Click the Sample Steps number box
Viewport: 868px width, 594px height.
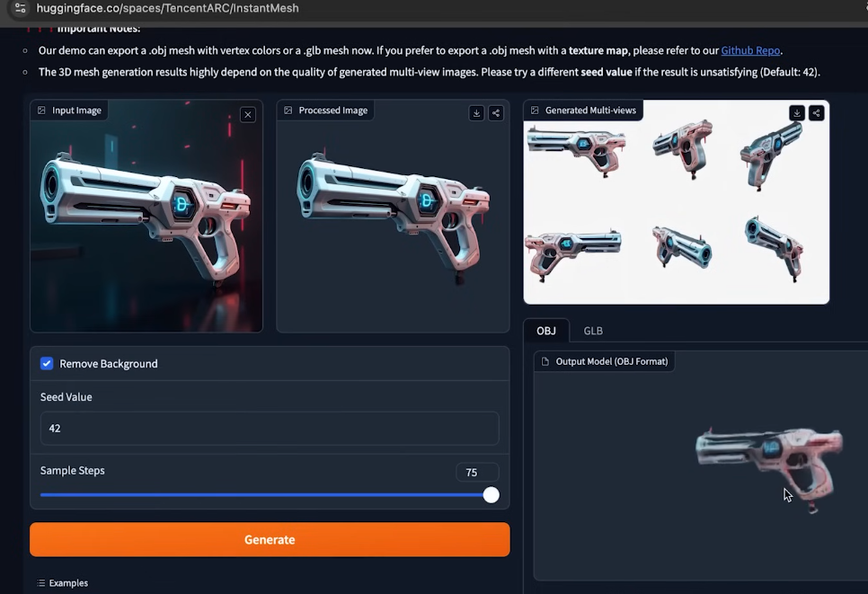[477, 472]
